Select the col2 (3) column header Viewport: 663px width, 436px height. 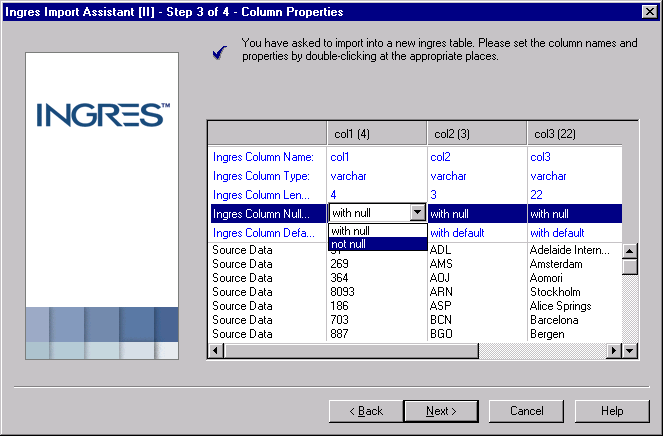pyautogui.click(x=477, y=134)
